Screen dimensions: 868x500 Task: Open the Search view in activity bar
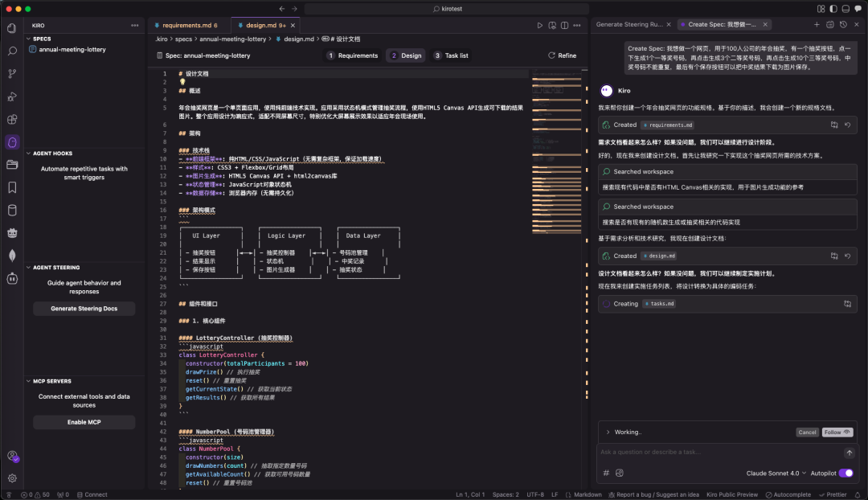(x=11, y=51)
